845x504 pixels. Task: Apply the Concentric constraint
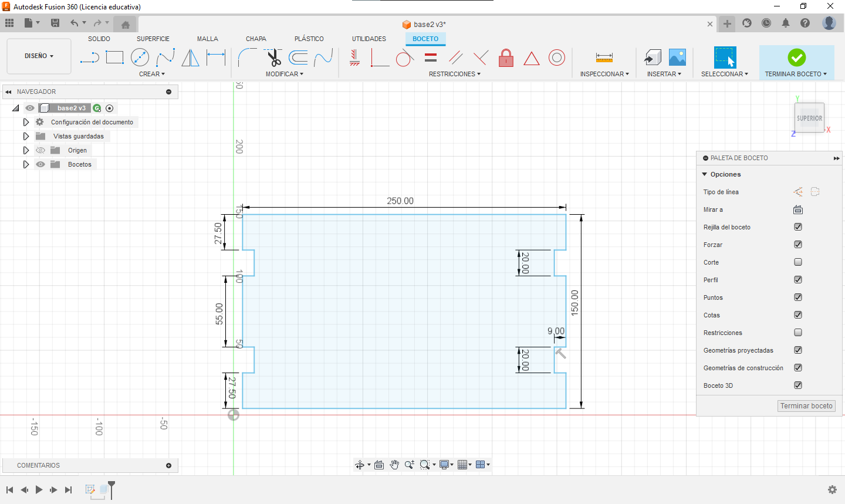coord(557,57)
